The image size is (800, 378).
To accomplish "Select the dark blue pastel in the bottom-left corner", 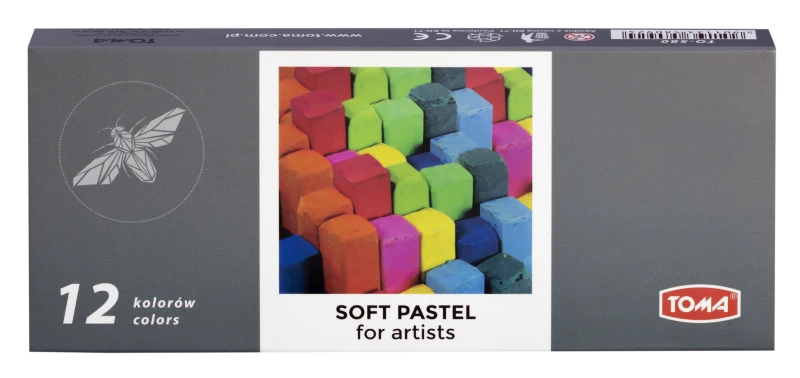I will click(298, 264).
